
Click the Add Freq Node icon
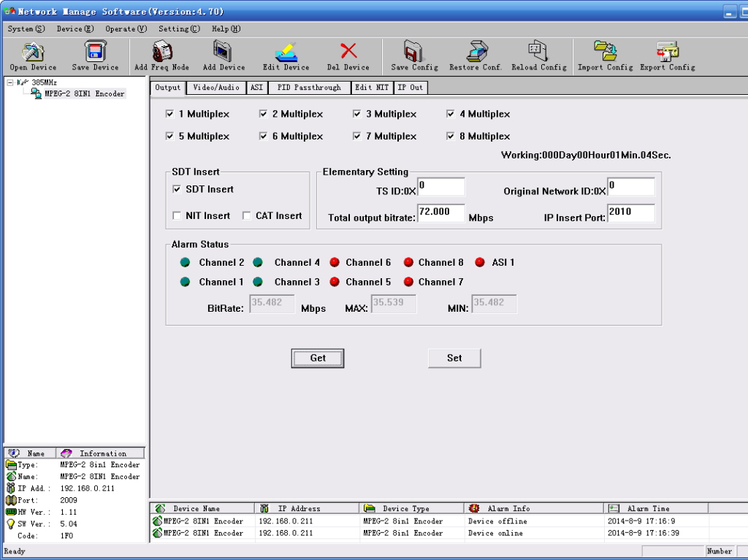tap(161, 51)
